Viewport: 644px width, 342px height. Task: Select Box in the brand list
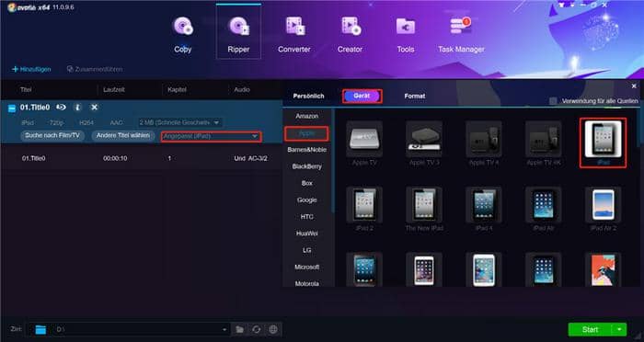pos(306,184)
